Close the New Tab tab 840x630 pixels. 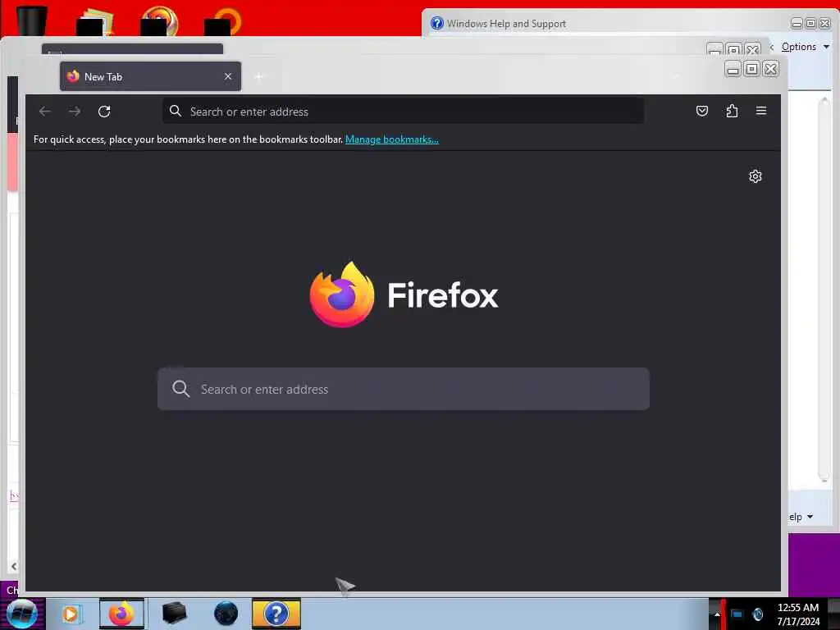pyautogui.click(x=228, y=76)
